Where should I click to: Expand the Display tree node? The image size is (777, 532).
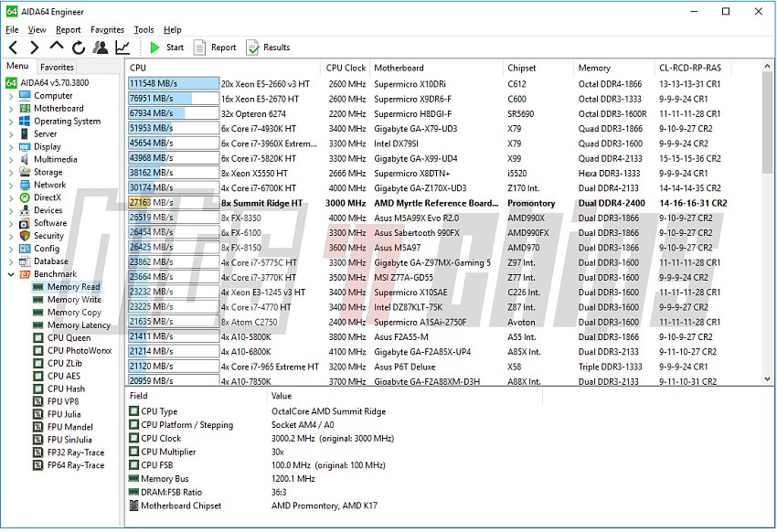tap(11, 147)
